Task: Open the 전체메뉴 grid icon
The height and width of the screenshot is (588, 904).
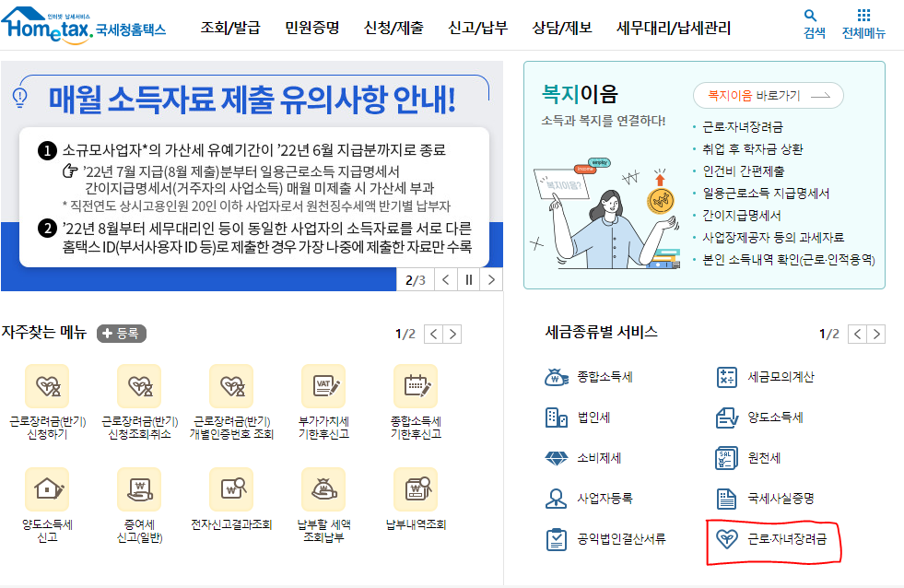Action: [863, 22]
